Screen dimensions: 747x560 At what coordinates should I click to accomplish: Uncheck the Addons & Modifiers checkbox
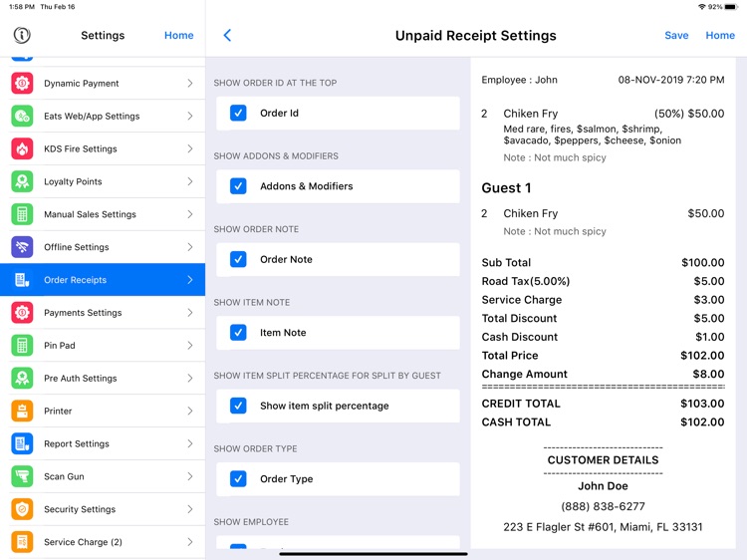pos(238,186)
